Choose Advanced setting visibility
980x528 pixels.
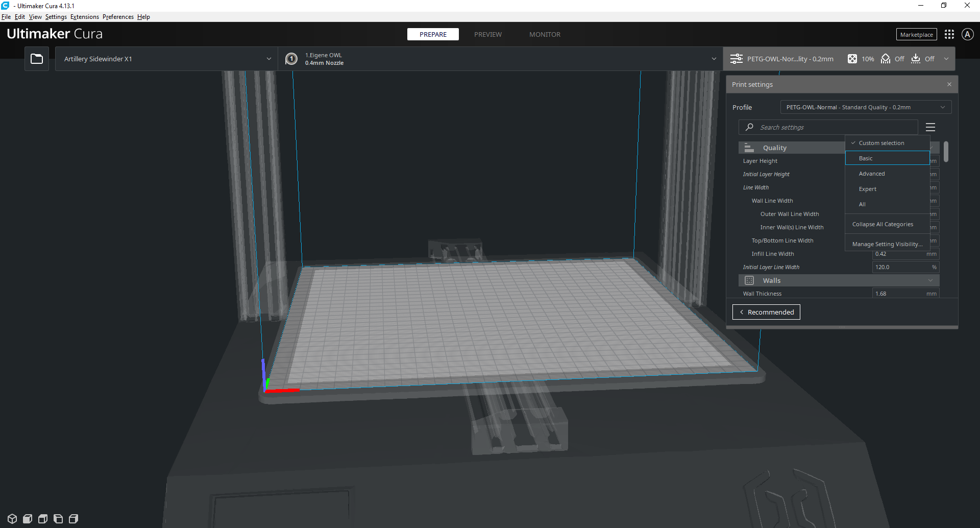click(887, 174)
